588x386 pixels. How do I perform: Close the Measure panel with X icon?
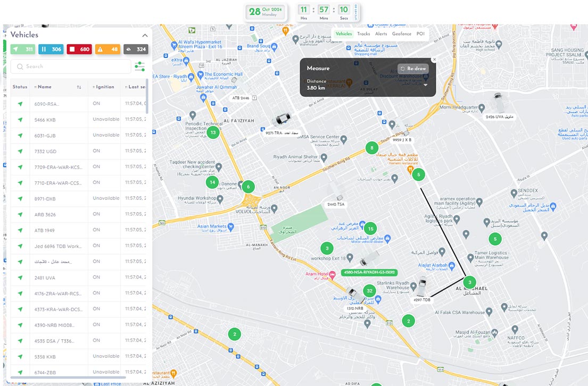(434, 60)
